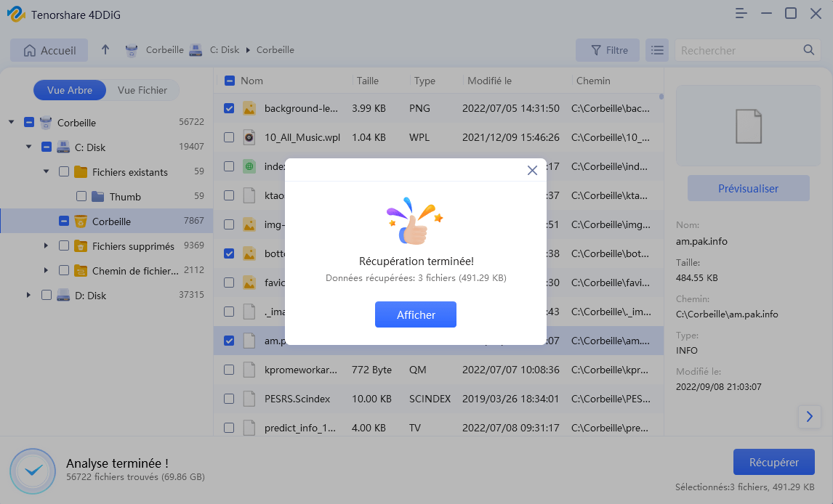The height and width of the screenshot is (504, 833).
Task: Navigate up with the arrow icon
Action: coord(105,50)
